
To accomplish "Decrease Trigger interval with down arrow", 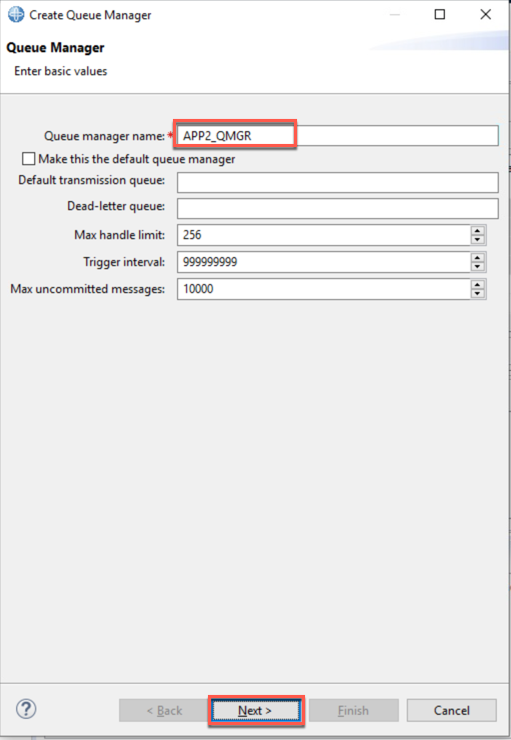I will click(x=477, y=267).
